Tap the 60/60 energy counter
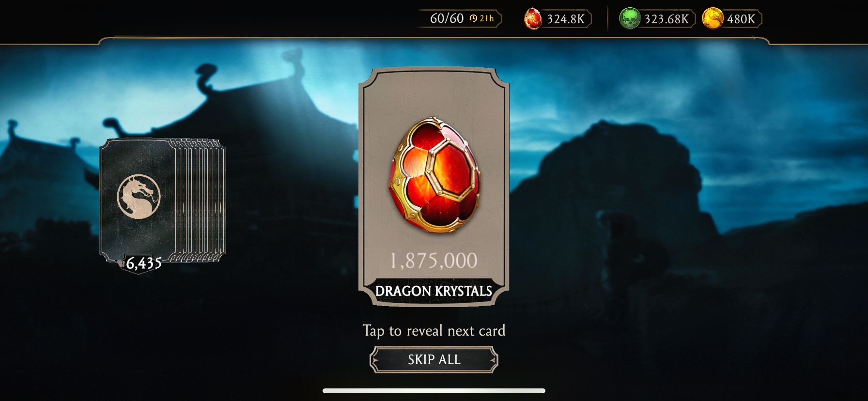Viewport: 868px width, 401px height. point(447,18)
